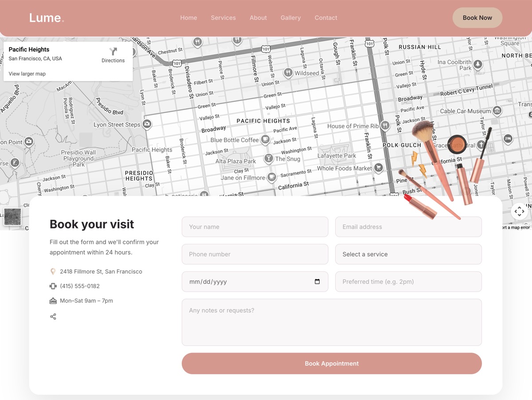Click the Blue Bottle Coffee map marker
Viewport: 532px width, 400px height.
pyautogui.click(x=265, y=140)
